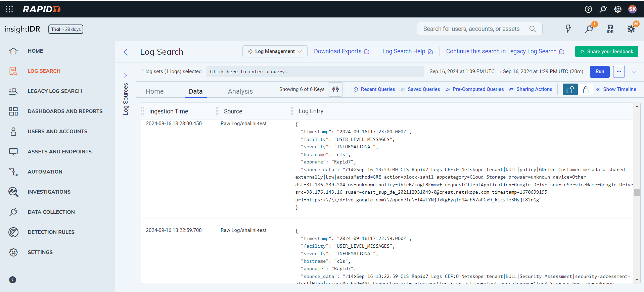Open platform settings gear in top bar
644x292 pixels.
click(618, 9)
